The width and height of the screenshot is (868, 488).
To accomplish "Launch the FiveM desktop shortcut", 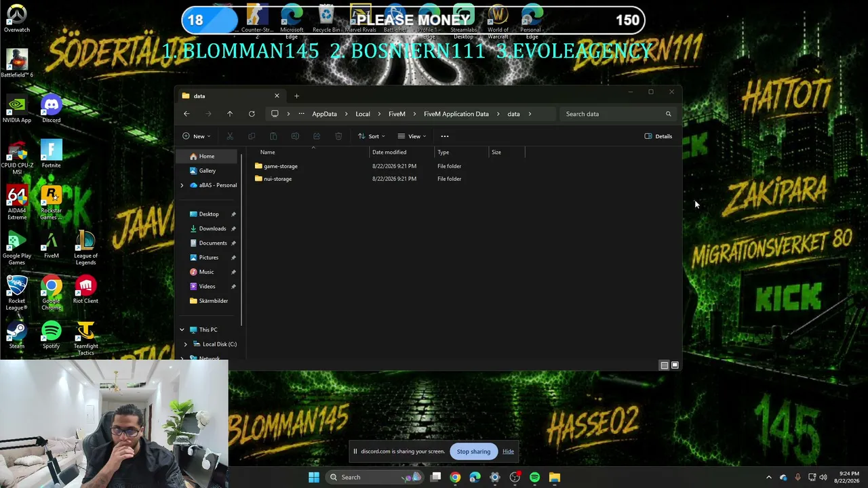I will click(51, 245).
